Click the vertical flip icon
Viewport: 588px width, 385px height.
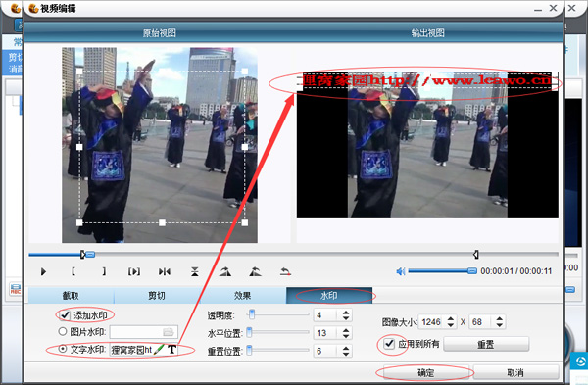(x=195, y=271)
